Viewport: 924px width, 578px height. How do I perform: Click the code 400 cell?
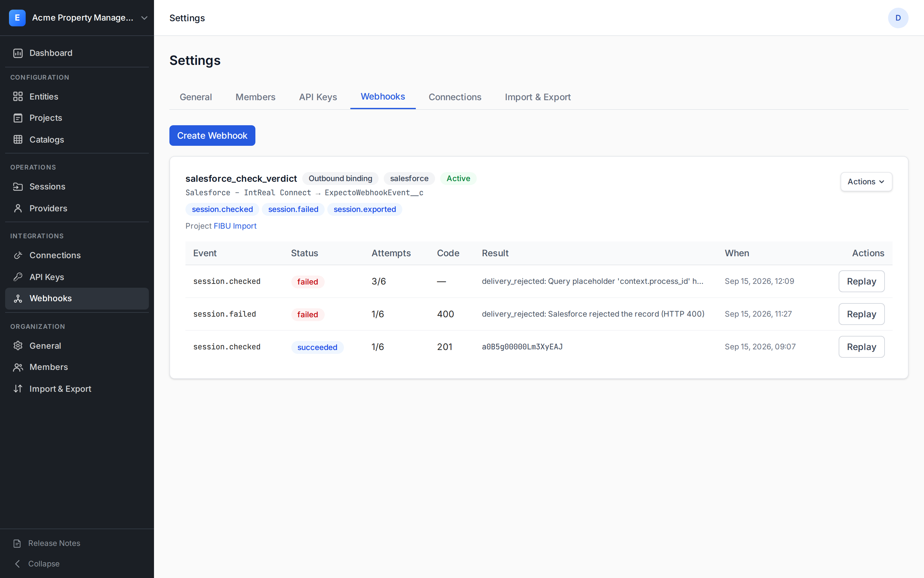tap(445, 314)
